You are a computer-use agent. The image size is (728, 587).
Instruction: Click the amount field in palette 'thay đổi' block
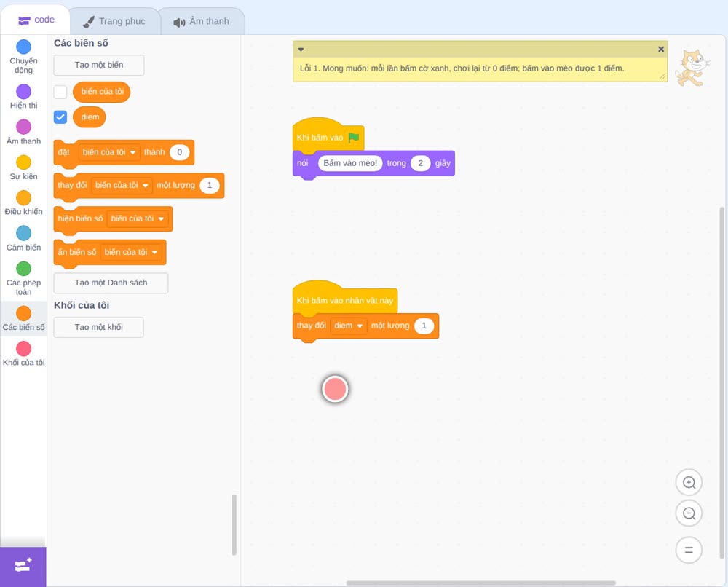210,185
